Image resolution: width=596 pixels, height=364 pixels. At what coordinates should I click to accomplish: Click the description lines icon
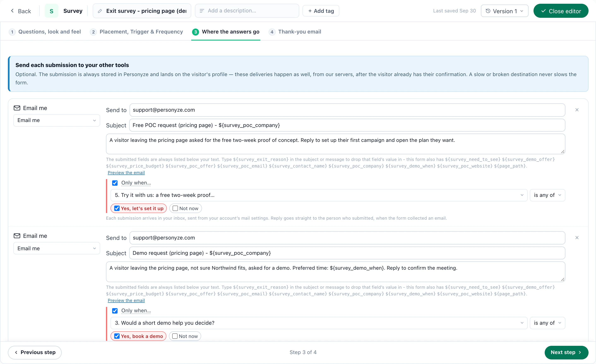point(202,11)
